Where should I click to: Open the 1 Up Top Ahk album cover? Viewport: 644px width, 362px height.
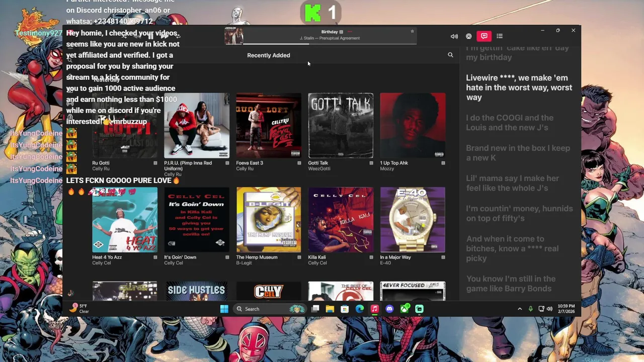coord(413,126)
